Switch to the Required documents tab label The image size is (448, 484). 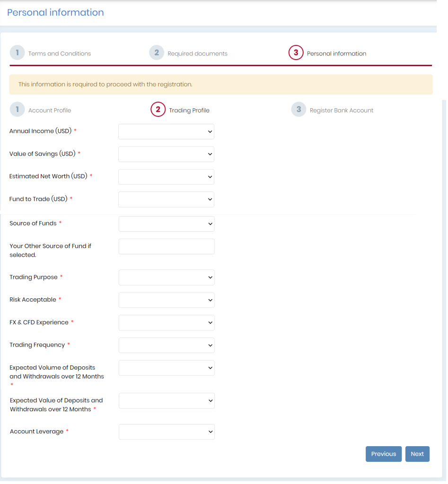click(197, 54)
